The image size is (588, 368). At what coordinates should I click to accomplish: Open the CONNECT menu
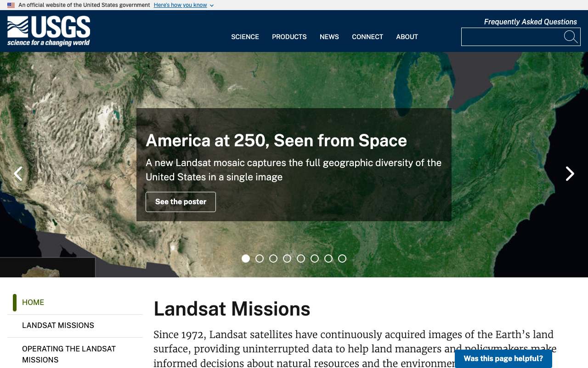coord(367,37)
